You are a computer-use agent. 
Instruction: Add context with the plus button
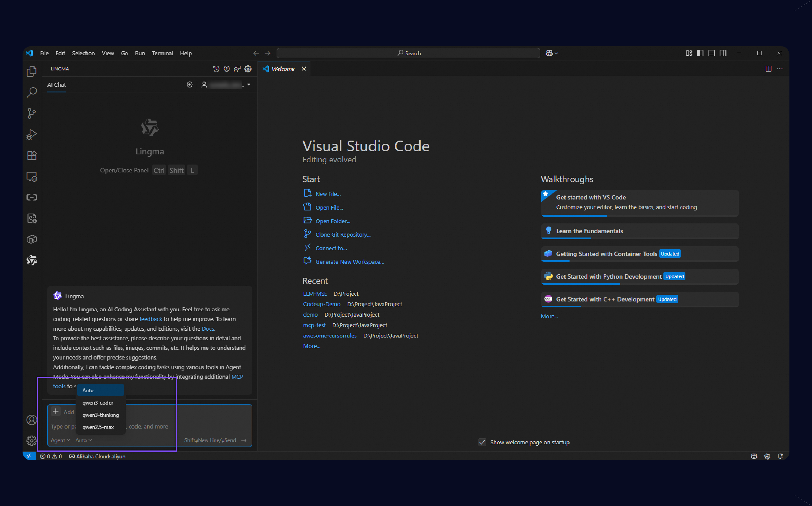click(56, 411)
